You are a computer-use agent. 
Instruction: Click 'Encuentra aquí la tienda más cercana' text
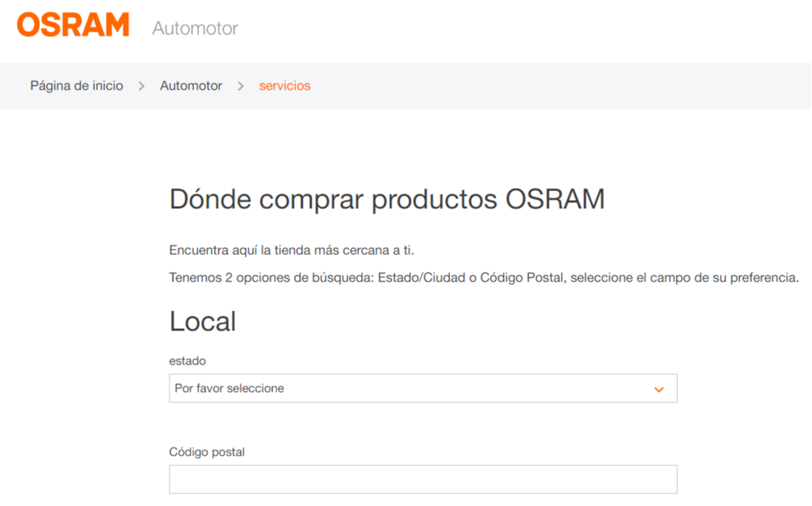tap(292, 250)
